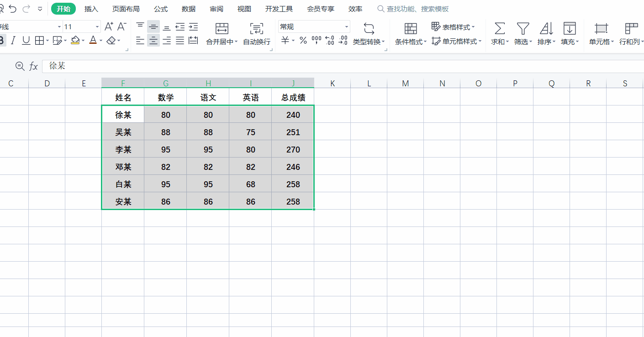Click the type conversion (类型转换) icon
The image size is (644, 337).
369,28
